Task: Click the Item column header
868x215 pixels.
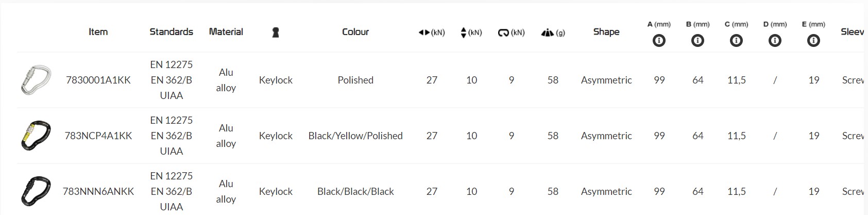Action: click(98, 32)
